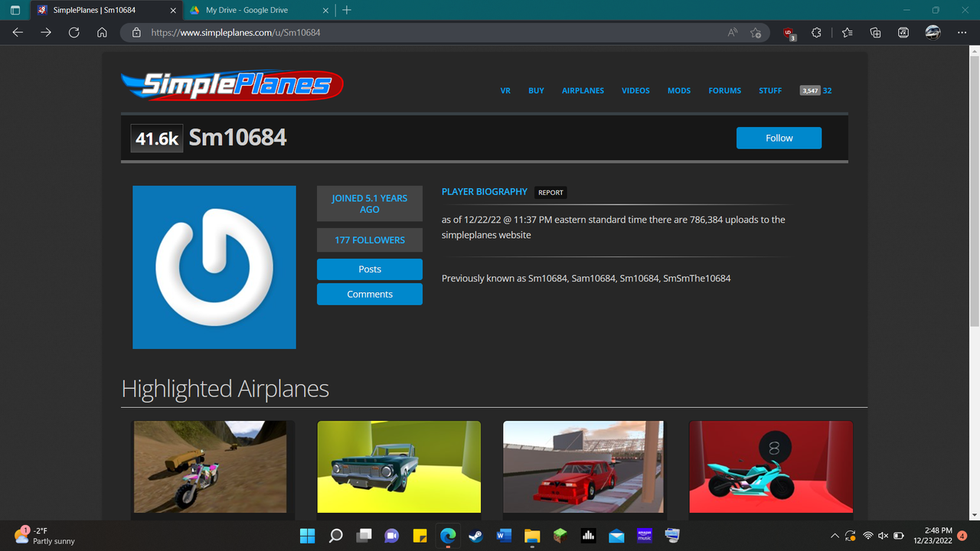This screenshot has height=551, width=980.
Task: Close the My Drive - Google Drive tab
Action: (x=325, y=10)
